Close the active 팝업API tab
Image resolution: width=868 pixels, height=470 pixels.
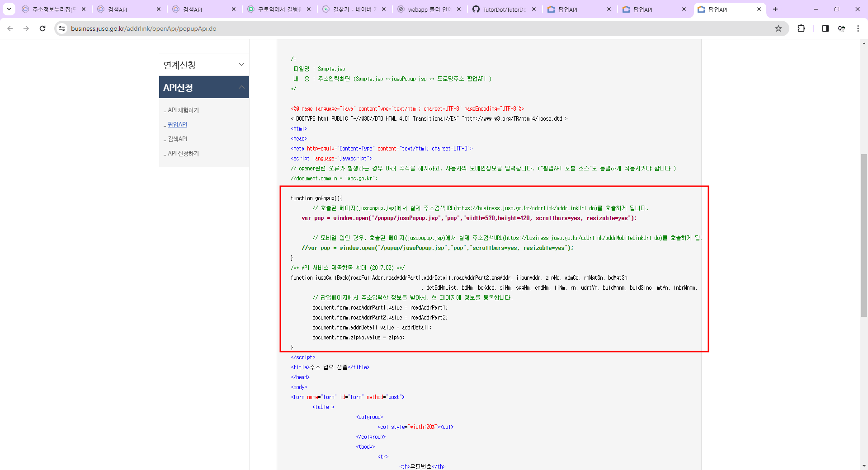point(759,9)
